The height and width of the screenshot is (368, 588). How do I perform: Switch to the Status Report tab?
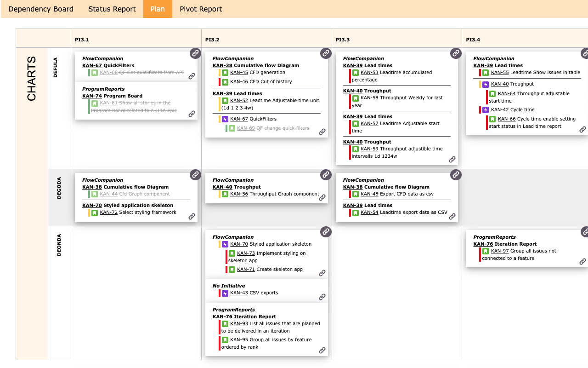pyautogui.click(x=112, y=9)
